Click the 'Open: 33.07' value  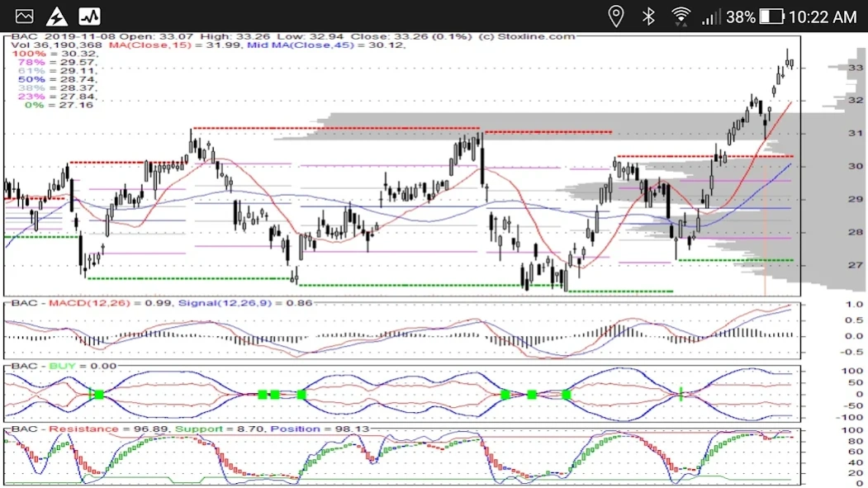(156, 36)
